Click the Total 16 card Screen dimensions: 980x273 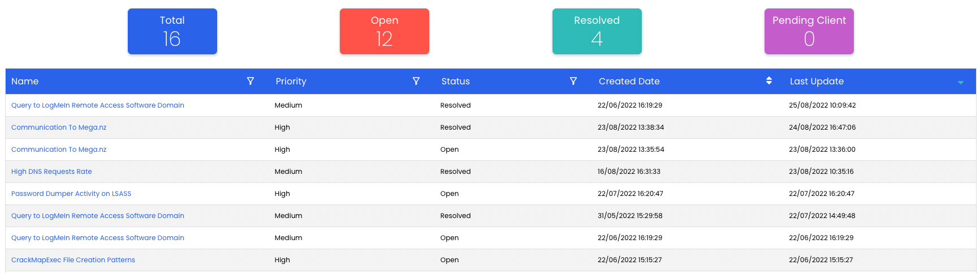coord(172,31)
